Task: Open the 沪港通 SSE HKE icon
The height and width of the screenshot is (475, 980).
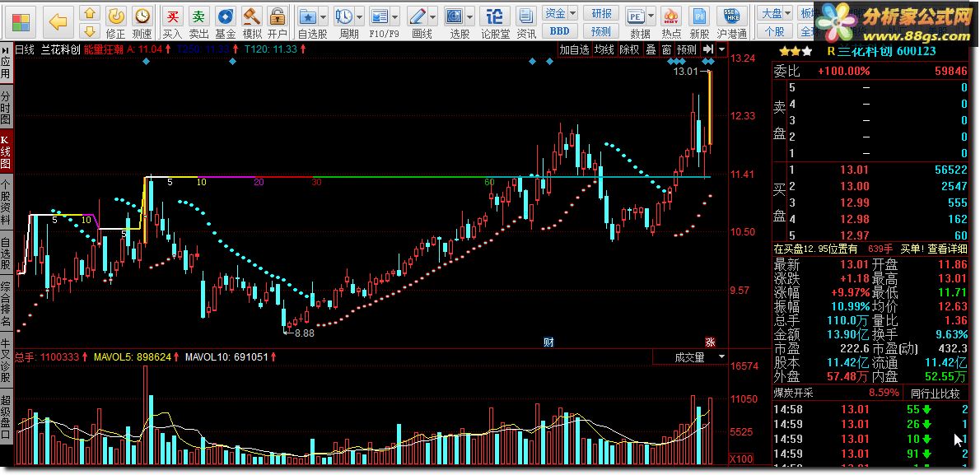Action: point(732,22)
